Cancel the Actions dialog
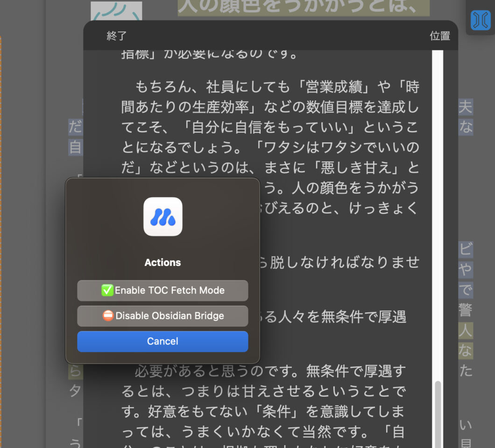Screen dimensions: 495x448 (163, 341)
